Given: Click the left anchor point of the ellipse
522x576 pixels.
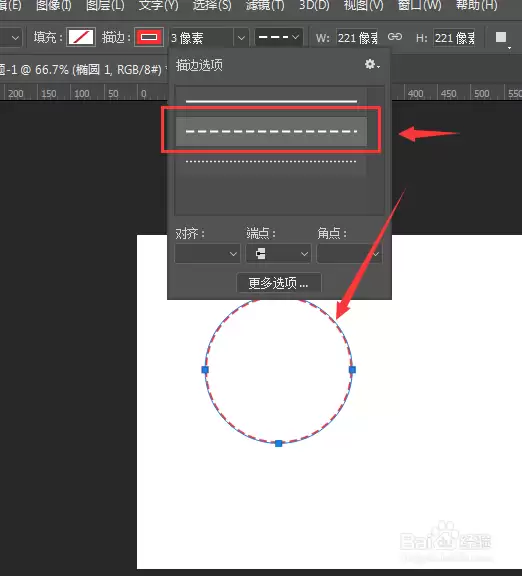Looking at the screenshot, I should [x=205, y=370].
